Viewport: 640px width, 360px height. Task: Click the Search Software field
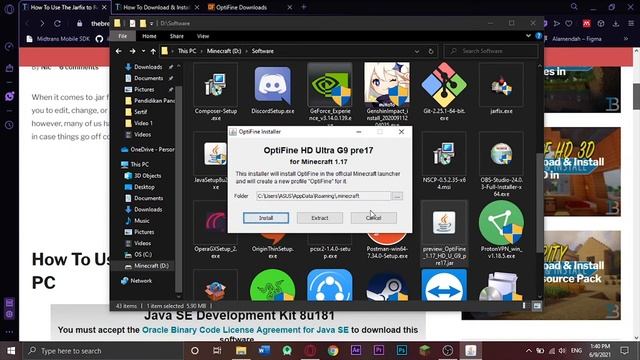[x=491, y=51]
